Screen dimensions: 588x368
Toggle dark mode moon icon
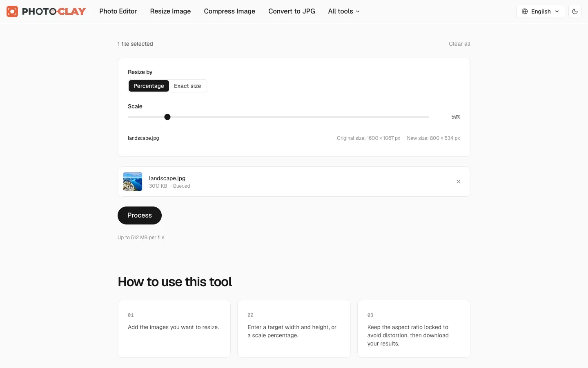tap(575, 11)
